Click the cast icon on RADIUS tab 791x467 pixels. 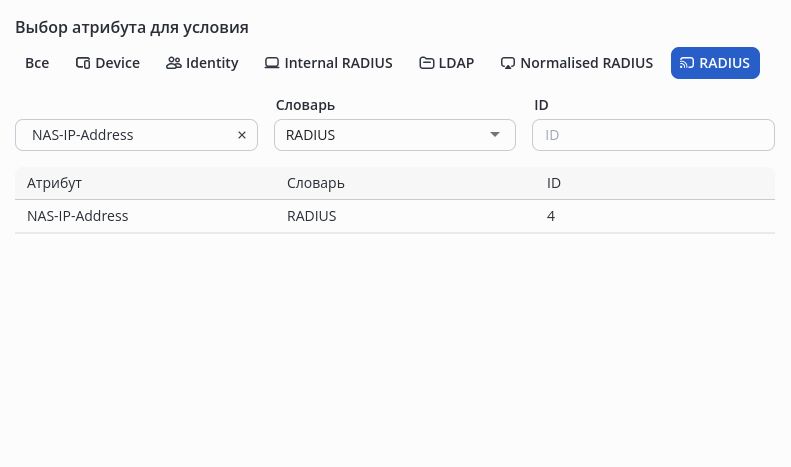coord(687,63)
